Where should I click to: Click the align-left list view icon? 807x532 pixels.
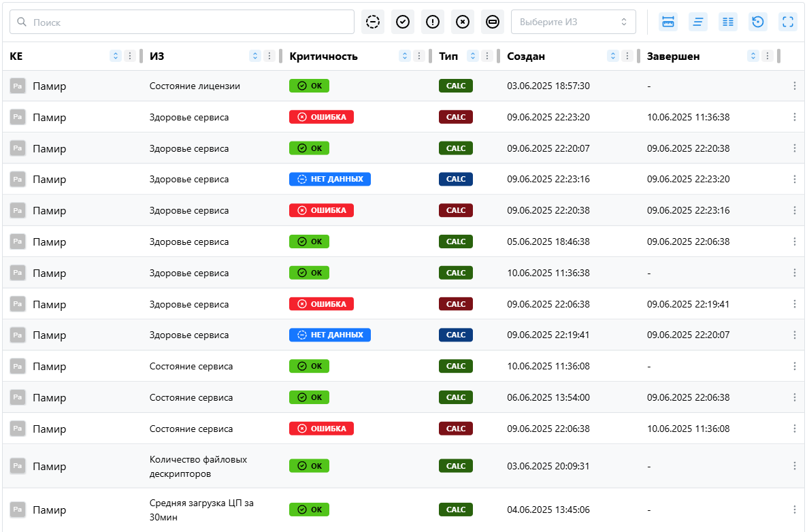click(x=697, y=22)
